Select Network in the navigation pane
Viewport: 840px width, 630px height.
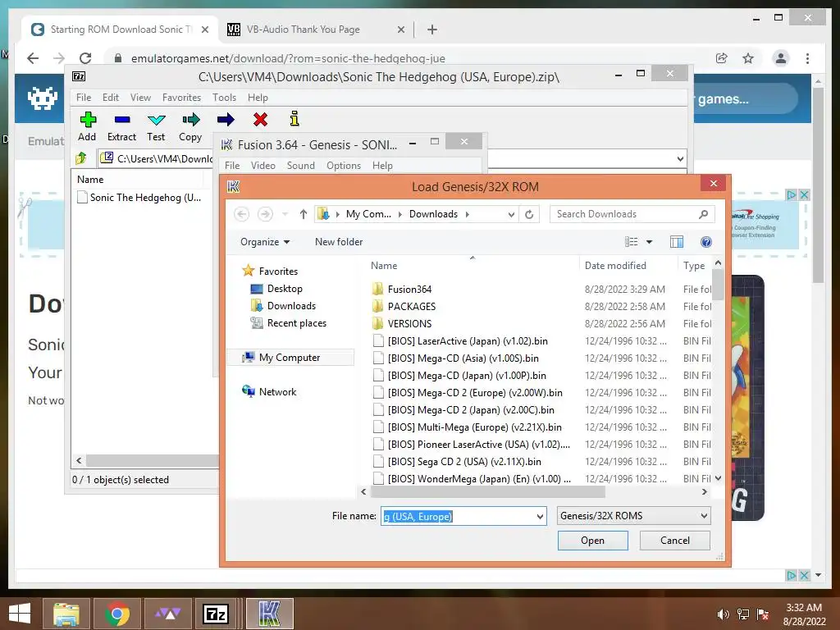(277, 391)
